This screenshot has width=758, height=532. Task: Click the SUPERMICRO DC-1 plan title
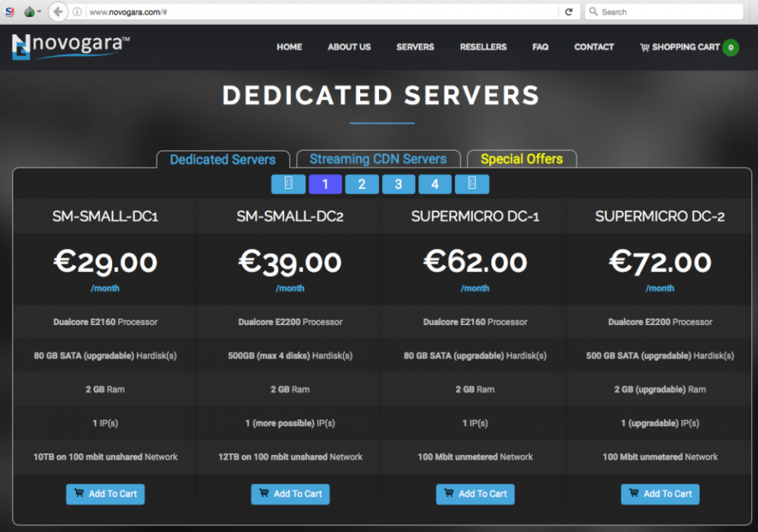click(475, 217)
